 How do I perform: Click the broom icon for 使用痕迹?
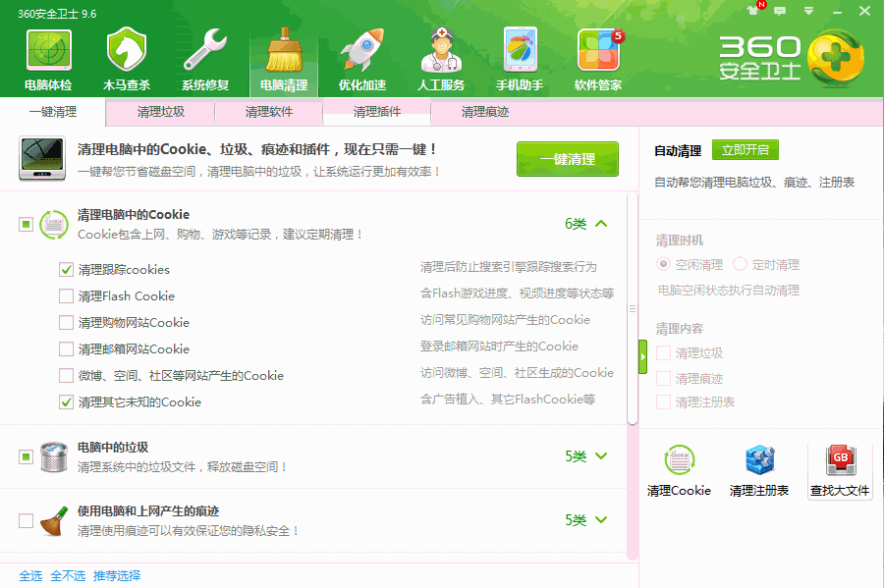[x=54, y=521]
